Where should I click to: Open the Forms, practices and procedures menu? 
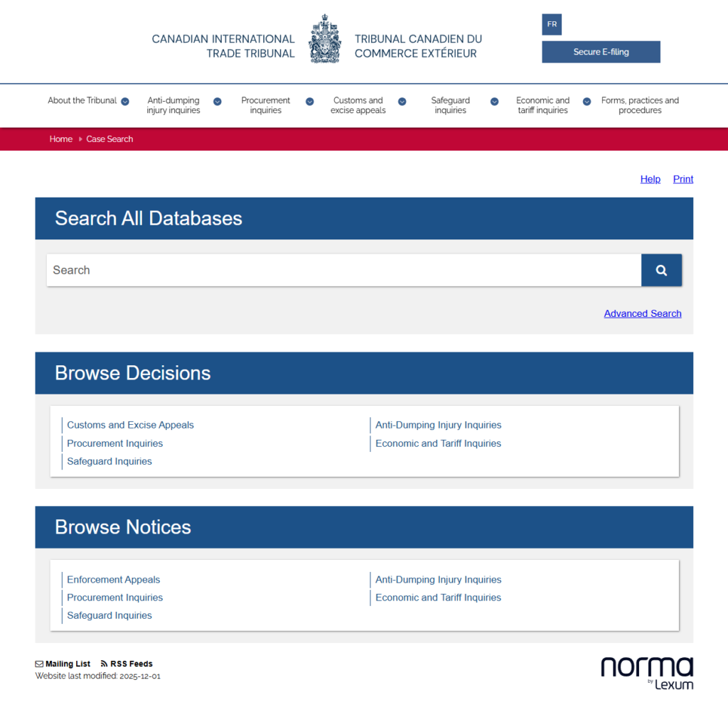click(x=640, y=105)
